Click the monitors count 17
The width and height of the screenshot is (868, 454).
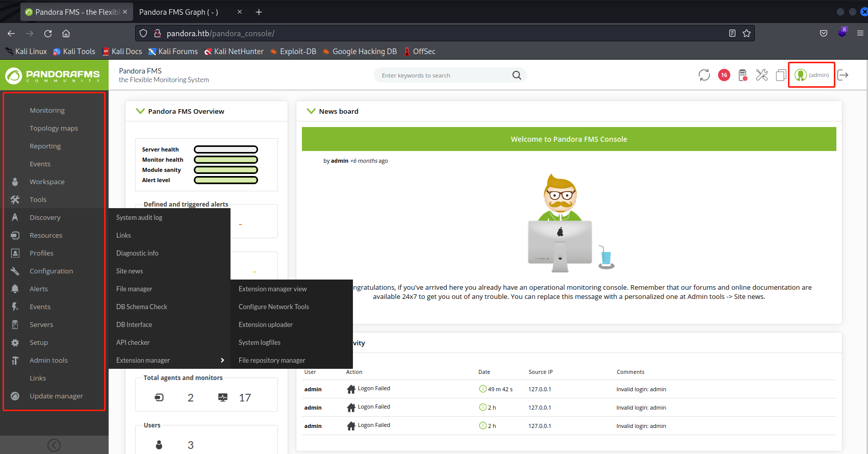245,397
